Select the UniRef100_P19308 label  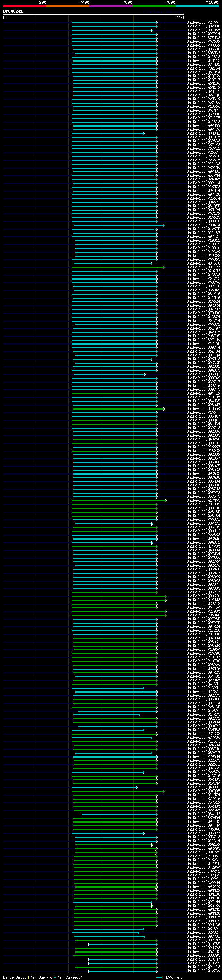coord(203,256)
